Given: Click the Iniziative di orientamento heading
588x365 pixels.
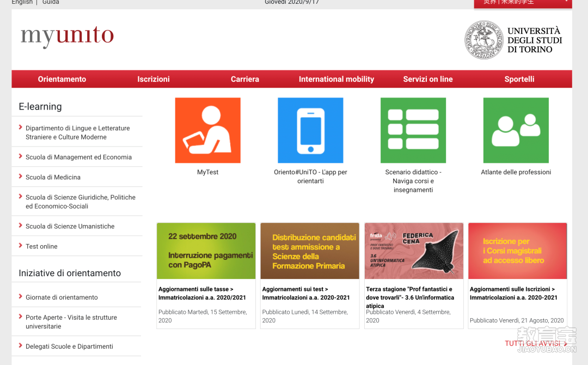Looking at the screenshot, I should (x=70, y=273).
